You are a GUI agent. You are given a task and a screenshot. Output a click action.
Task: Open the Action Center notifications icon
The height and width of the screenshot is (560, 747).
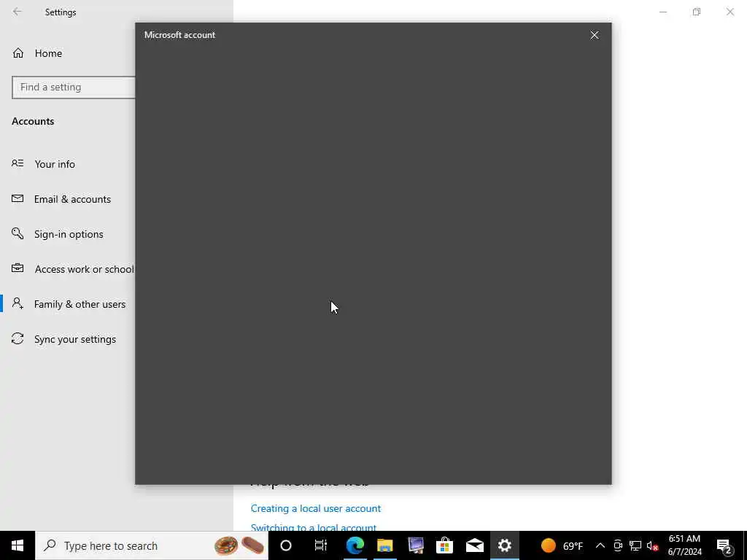(x=724, y=545)
